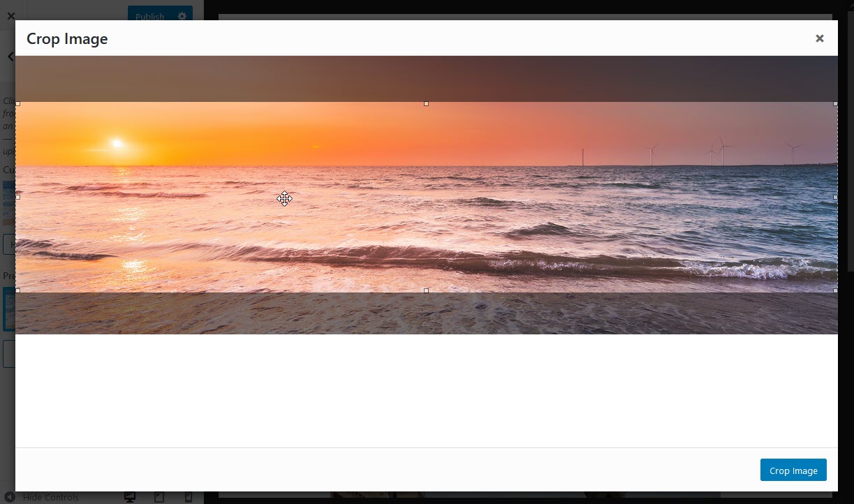854x504 pixels.
Task: Switch to mobile preview device icon
Action: pos(188,497)
